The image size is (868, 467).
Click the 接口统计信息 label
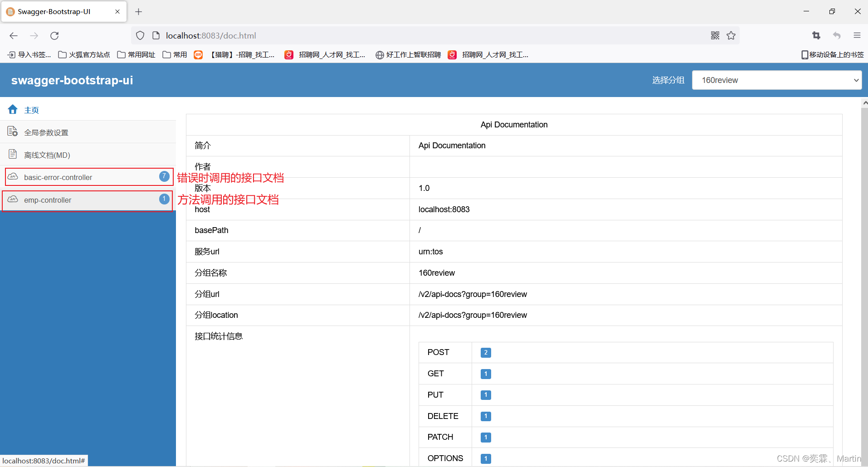click(x=219, y=336)
